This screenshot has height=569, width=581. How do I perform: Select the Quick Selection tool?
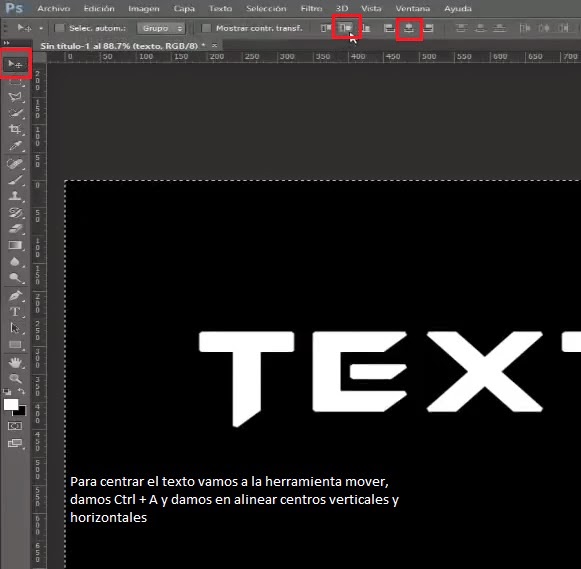coord(15,113)
